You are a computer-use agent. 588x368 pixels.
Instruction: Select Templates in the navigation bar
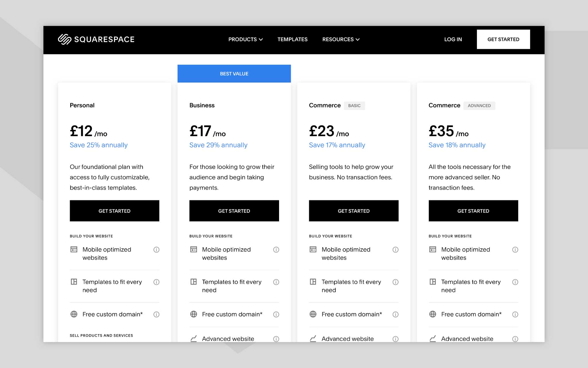(x=292, y=39)
